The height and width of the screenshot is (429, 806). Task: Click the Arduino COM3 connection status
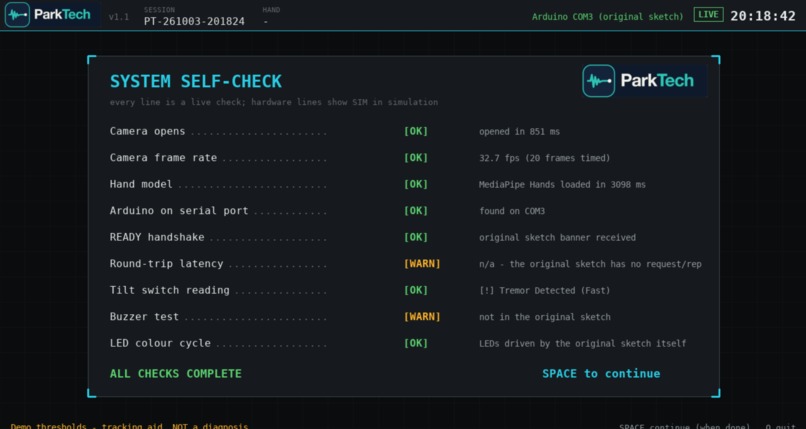(608, 16)
